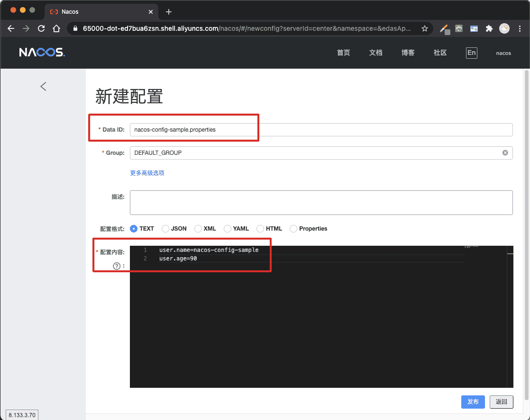Expand 更多高级选项 link
This screenshot has height=420, width=530.
pyautogui.click(x=147, y=173)
